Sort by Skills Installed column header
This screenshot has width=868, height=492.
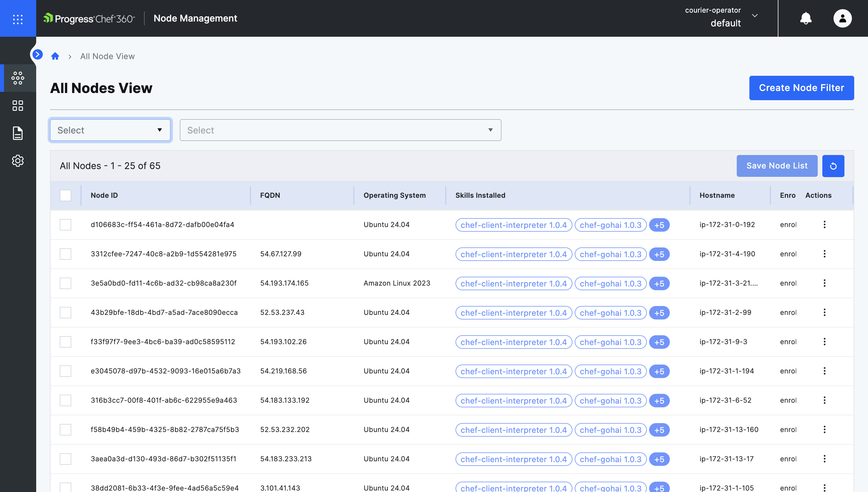480,195
